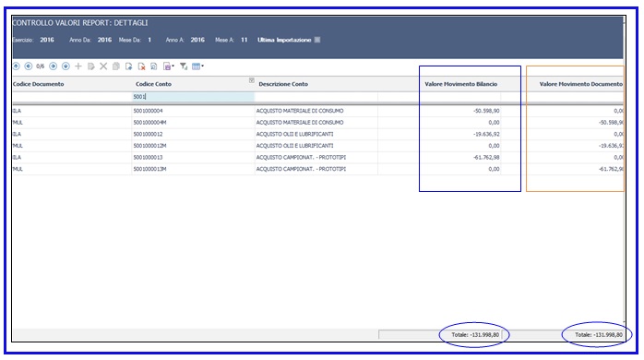Screen dimensions: 644x360
Task: Click the Documento Totale -131.998,80 footer
Action: (x=599, y=335)
